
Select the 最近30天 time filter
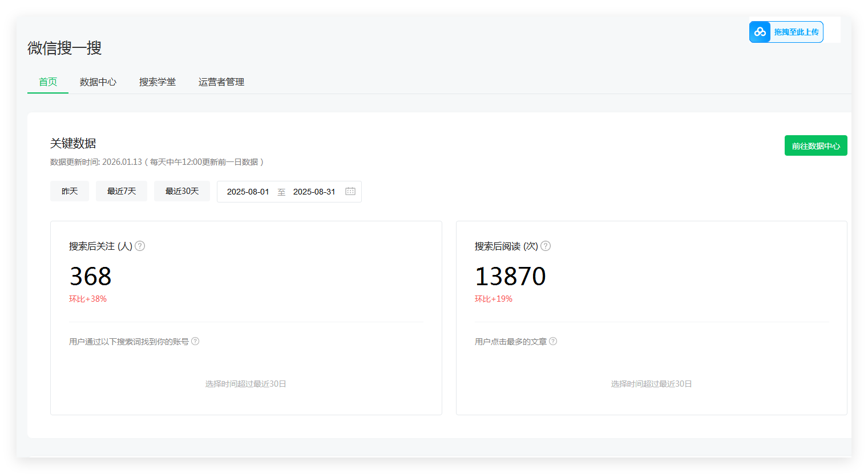[x=182, y=191]
